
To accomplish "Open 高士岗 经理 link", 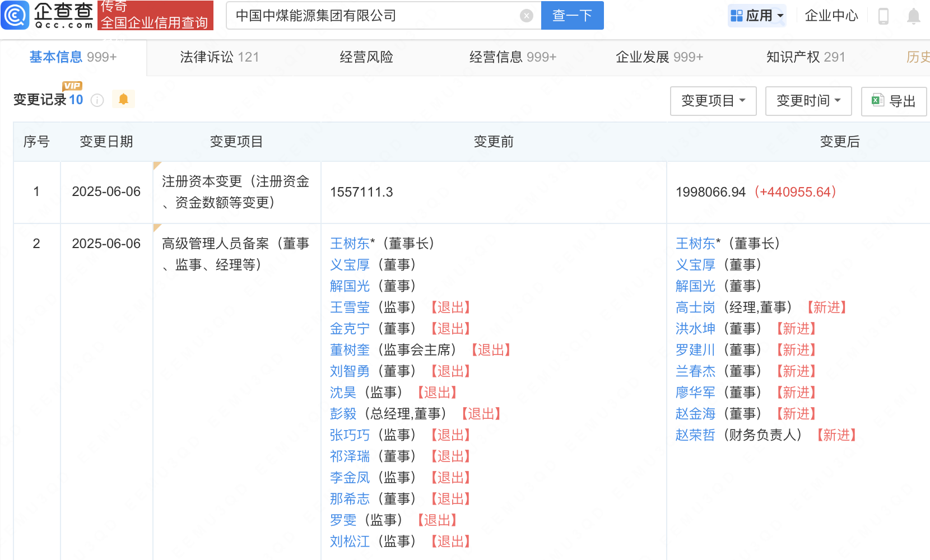I will point(696,307).
